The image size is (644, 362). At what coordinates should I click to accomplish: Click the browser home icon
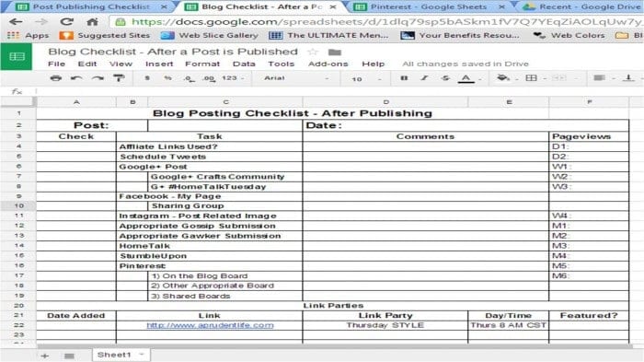pyautogui.click(x=92, y=21)
